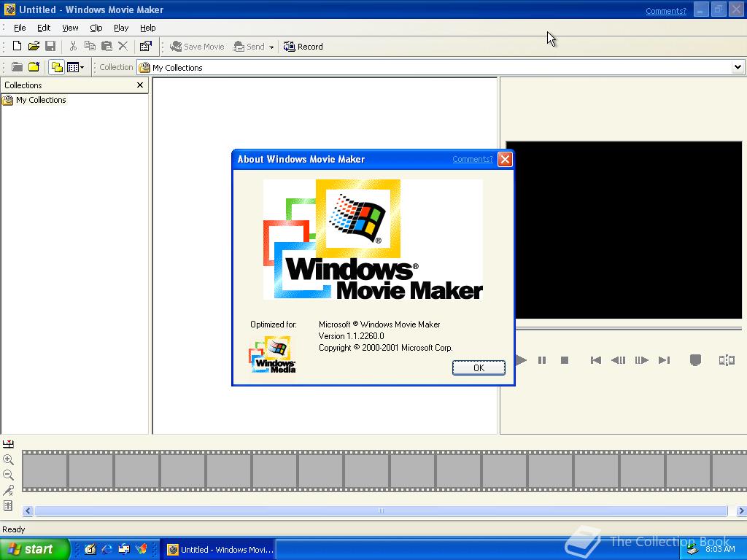747x560 pixels.
Task: Click Comments link in main title bar
Action: coord(666,11)
